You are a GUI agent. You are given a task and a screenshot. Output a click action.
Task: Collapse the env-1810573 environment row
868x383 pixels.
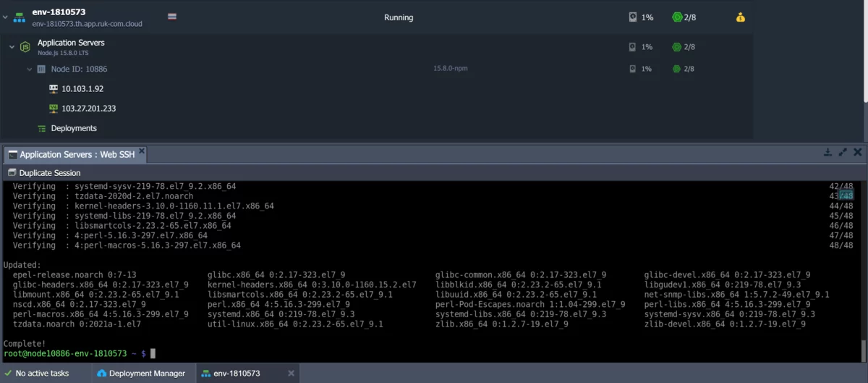pyautogui.click(x=6, y=18)
